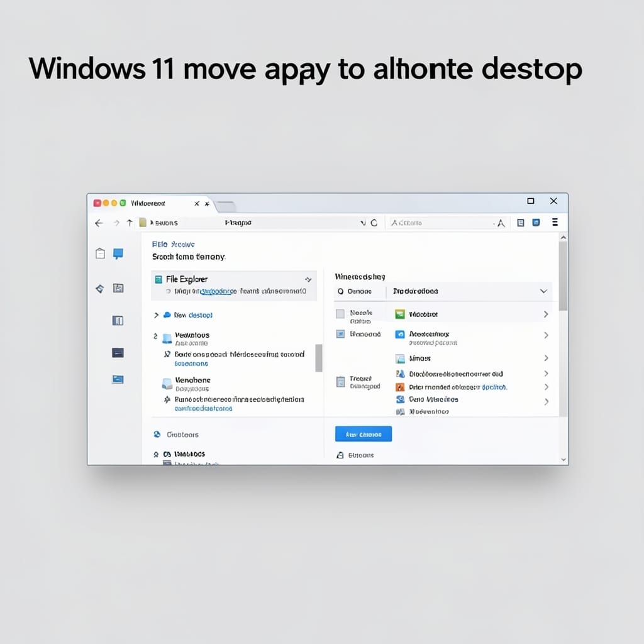Click the lock icon next to Bbtoons

[x=340, y=455]
